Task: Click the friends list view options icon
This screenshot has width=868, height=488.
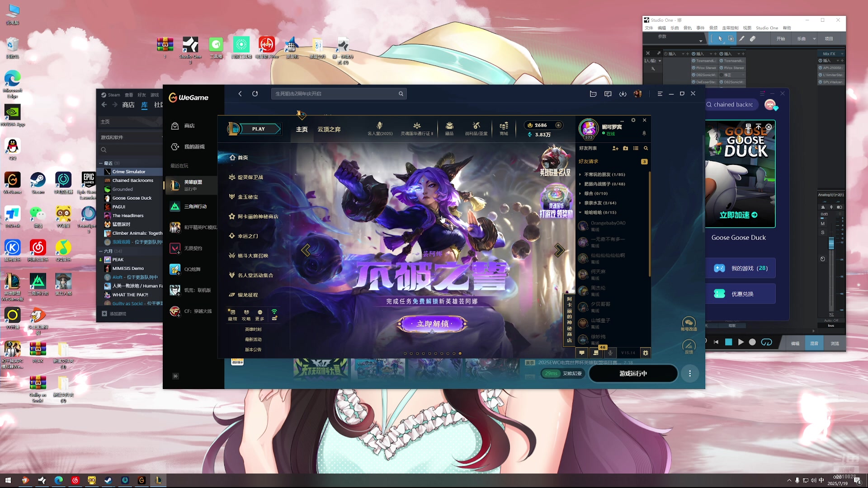Action: 636,148
